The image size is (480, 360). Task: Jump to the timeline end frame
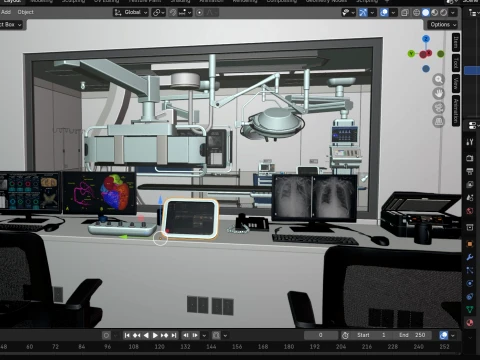coord(174,335)
